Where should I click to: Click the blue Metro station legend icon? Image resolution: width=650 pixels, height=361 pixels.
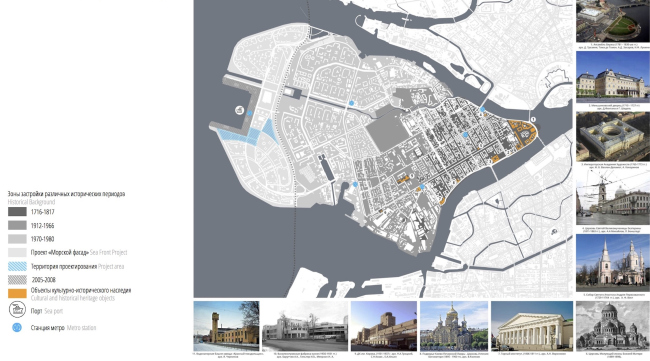pyautogui.click(x=17, y=327)
